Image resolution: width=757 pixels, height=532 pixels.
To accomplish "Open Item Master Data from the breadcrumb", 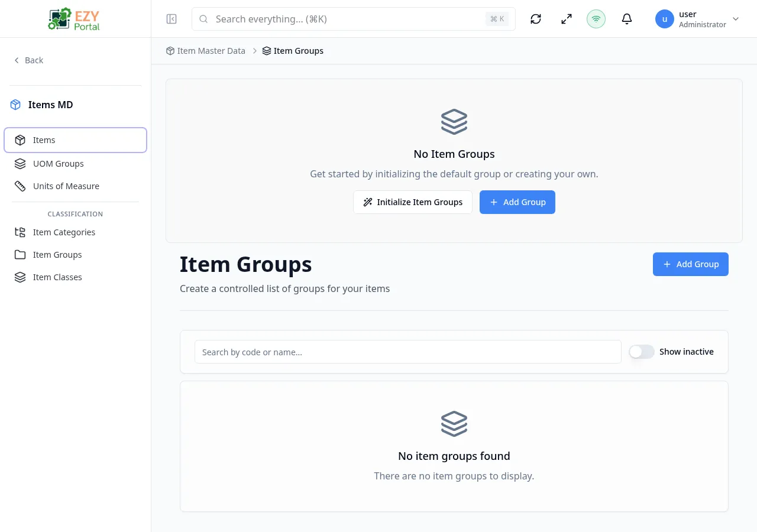I will coord(211,51).
